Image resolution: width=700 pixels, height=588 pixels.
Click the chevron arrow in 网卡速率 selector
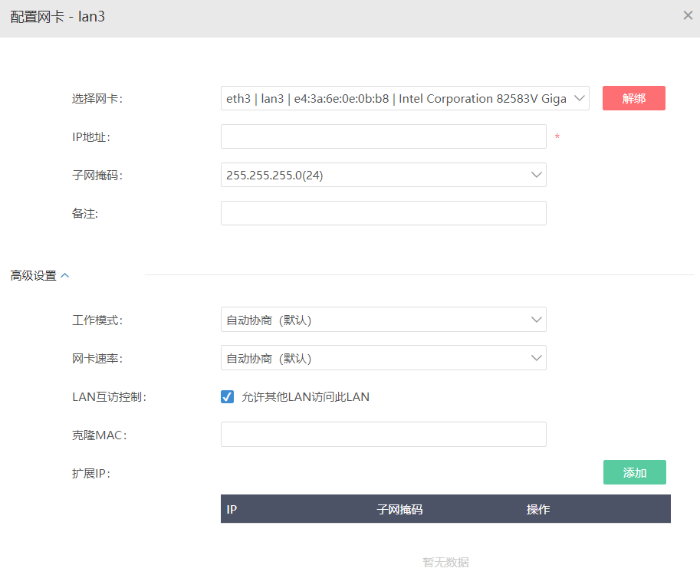[x=537, y=358]
